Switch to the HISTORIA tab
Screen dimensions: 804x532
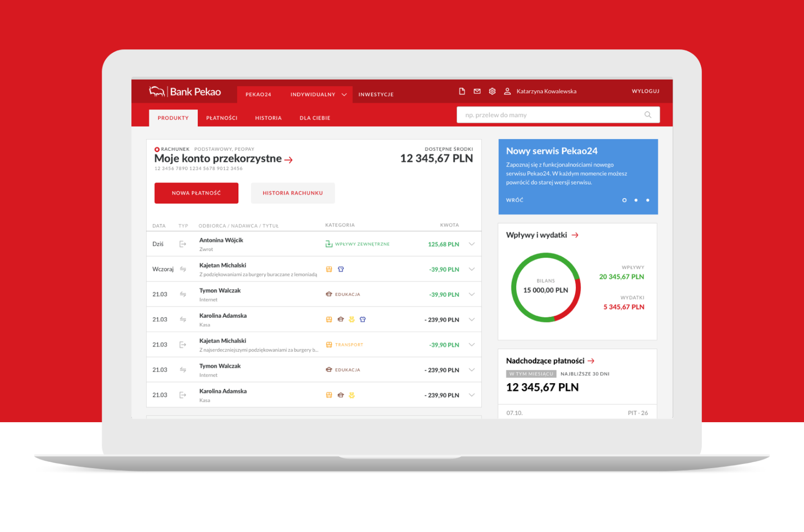click(x=268, y=118)
